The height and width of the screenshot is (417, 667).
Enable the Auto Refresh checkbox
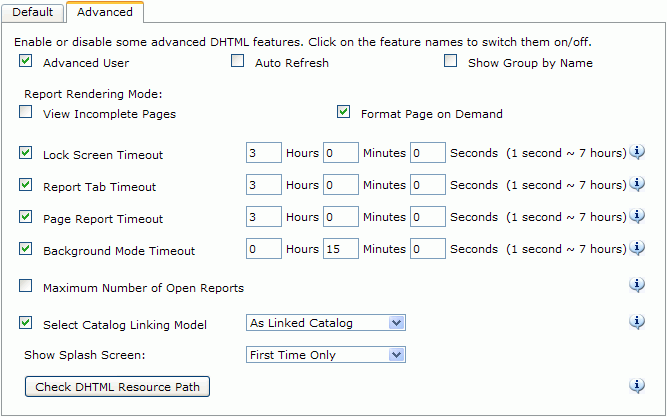(x=237, y=60)
